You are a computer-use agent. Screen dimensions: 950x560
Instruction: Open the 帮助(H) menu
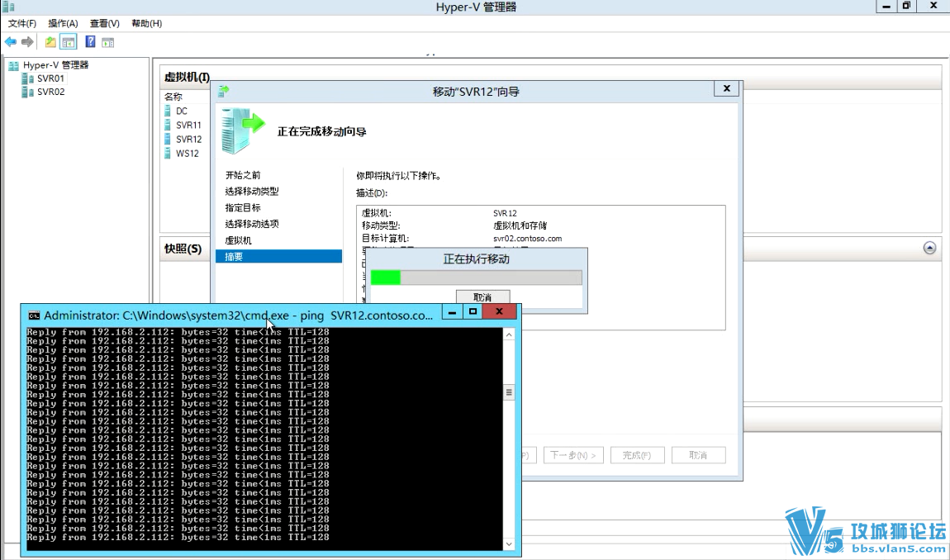pyautogui.click(x=146, y=23)
